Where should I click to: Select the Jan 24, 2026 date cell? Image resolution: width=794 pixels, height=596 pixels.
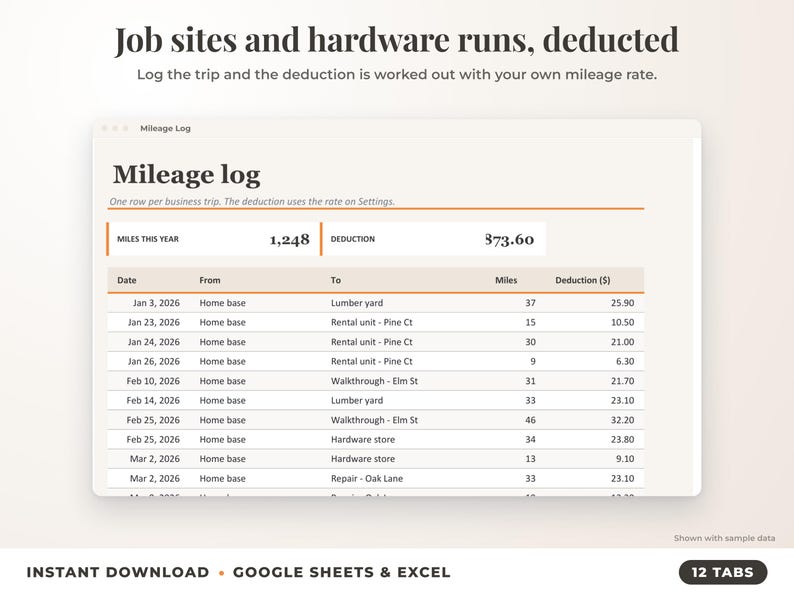point(153,342)
